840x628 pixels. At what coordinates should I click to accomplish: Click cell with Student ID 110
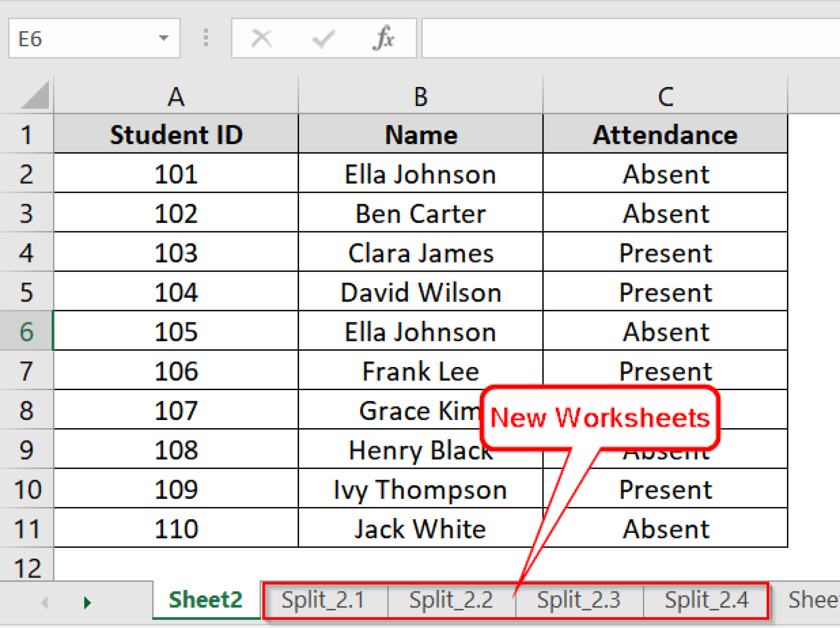tap(176, 528)
